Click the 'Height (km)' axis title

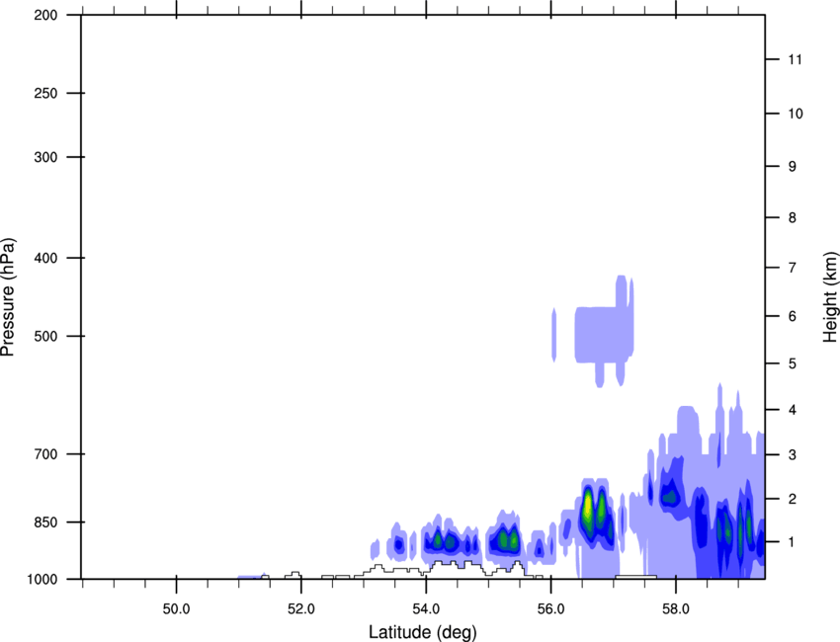[x=830, y=296]
